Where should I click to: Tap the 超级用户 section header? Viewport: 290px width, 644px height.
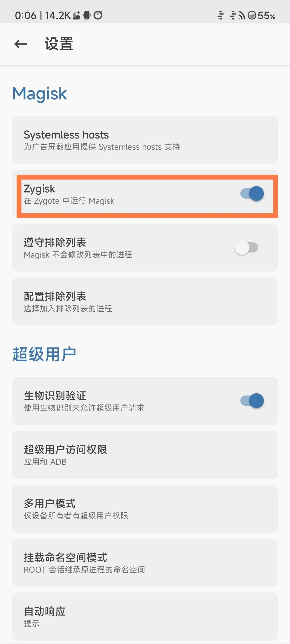coord(44,354)
